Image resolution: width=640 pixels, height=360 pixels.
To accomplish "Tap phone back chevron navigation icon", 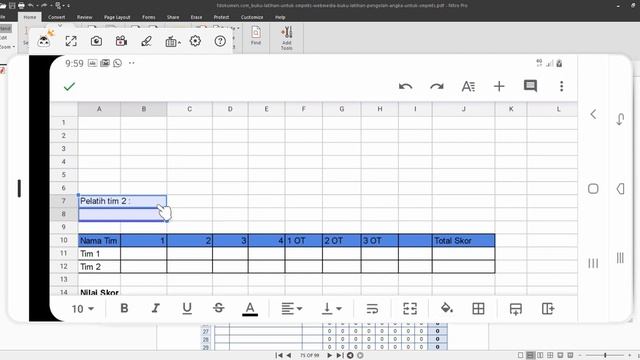I will [593, 114].
